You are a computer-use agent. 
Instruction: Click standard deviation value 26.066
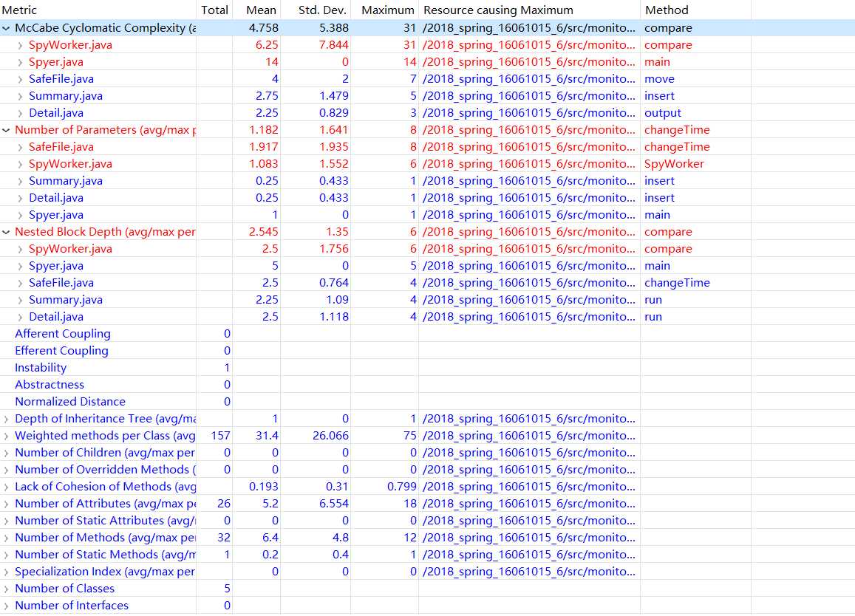330,436
